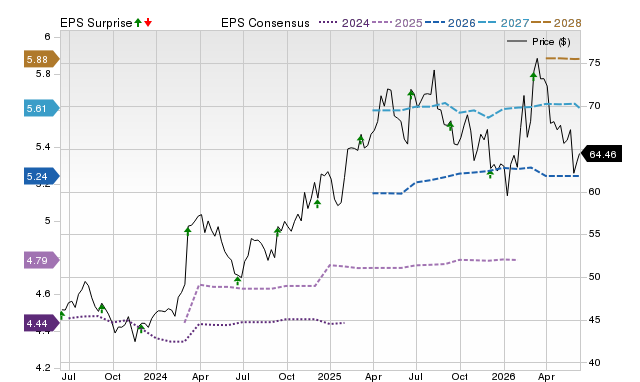Click the 64.46 current price tag

click(601, 154)
